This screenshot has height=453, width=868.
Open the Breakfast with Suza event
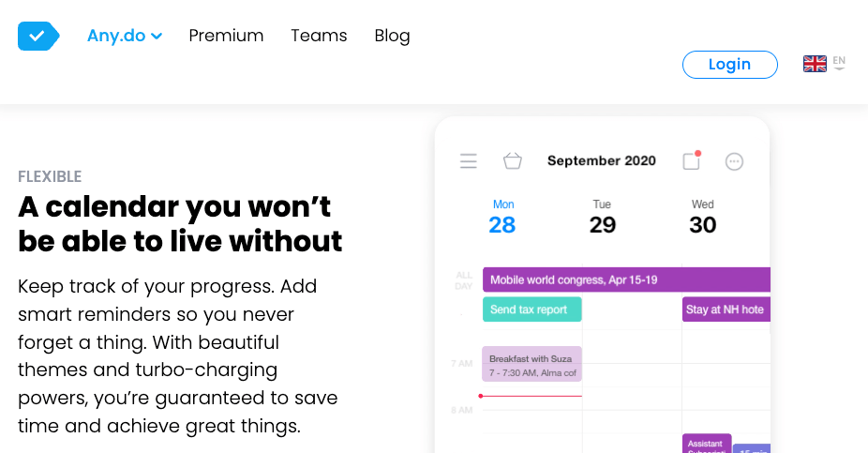tap(531, 364)
